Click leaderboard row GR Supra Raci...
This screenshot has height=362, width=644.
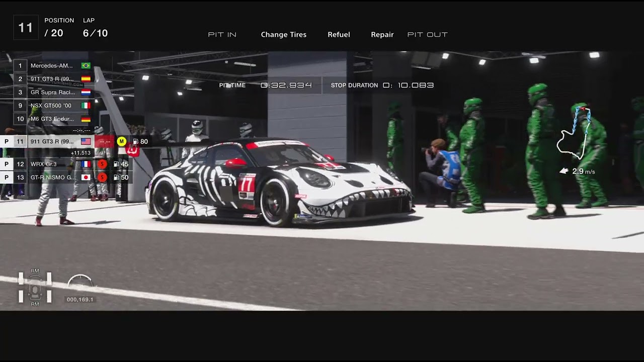(53, 93)
